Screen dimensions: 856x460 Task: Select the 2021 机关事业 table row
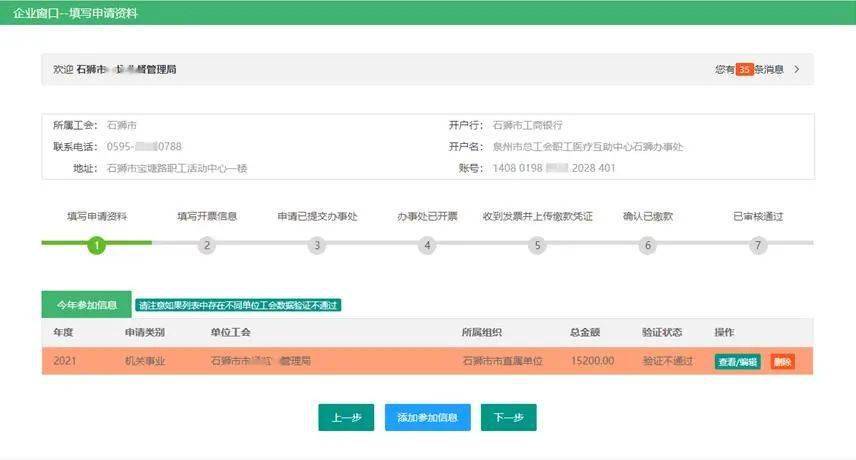[x=427, y=361]
